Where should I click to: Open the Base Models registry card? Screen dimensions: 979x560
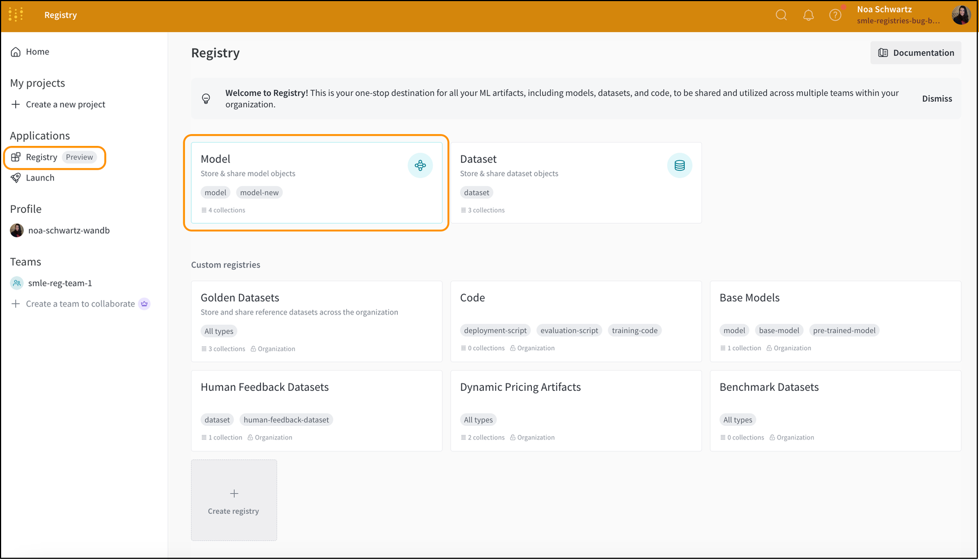pyautogui.click(x=835, y=321)
